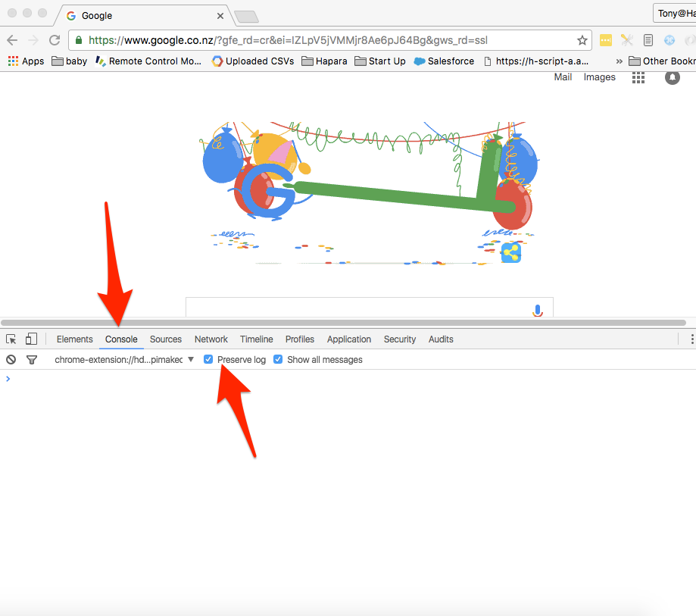
Task: Open the baby bookmarks folder
Action: pos(69,61)
